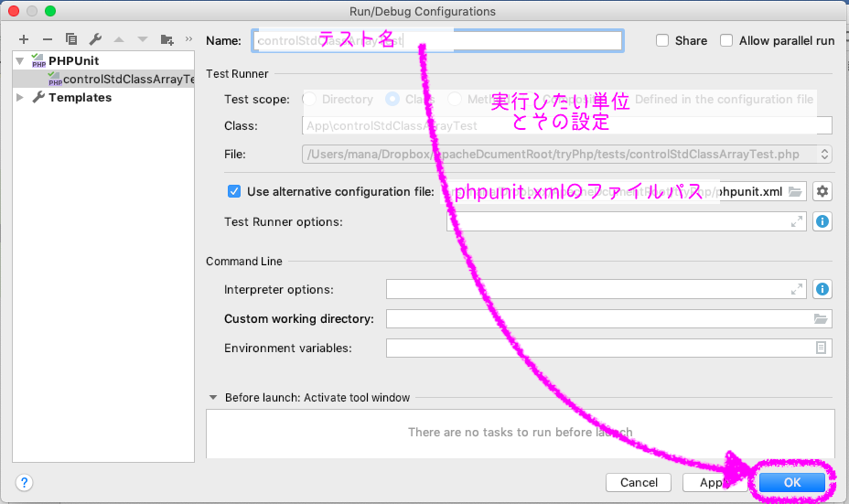Open edit templates wrench icon in toolbar
Image resolution: width=849 pixels, height=504 pixels.
[95, 39]
